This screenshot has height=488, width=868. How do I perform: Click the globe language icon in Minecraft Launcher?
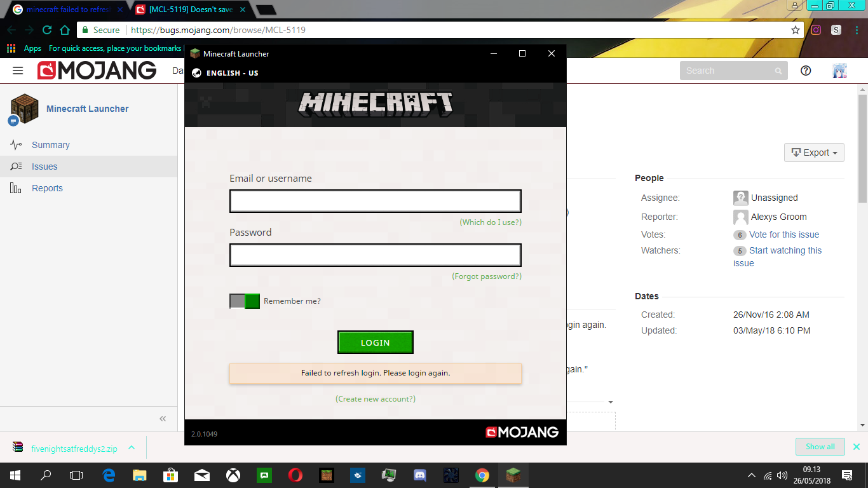(196, 73)
